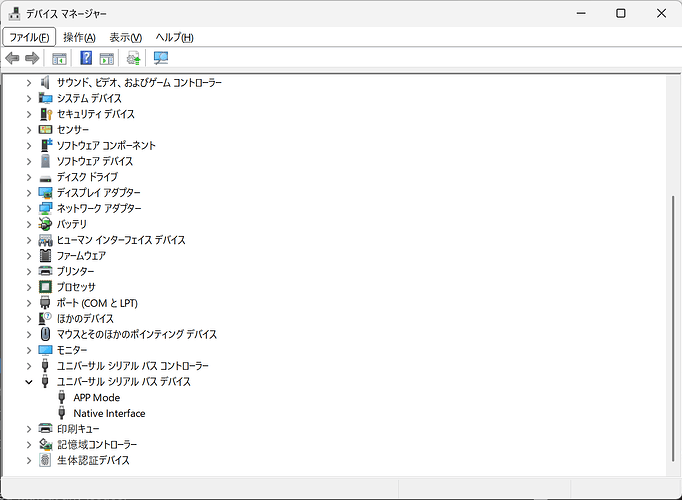Open the 表示(V) menu
The image size is (682, 500).
[126, 37]
